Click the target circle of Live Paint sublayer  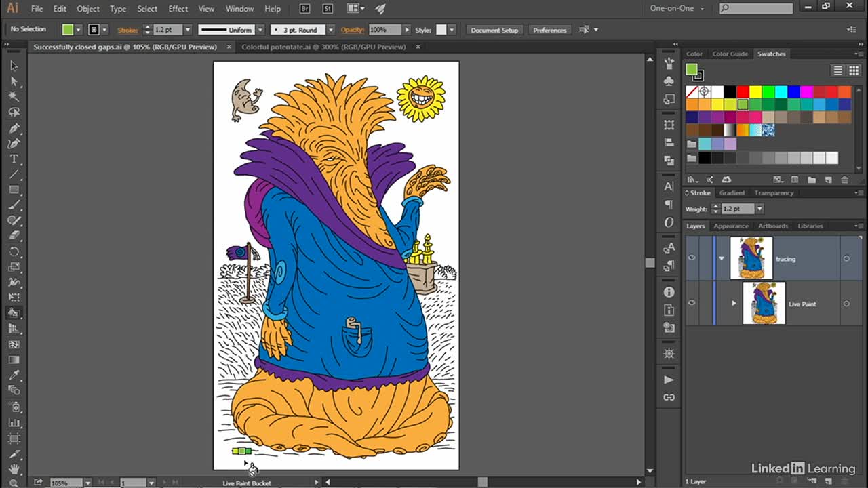coord(846,304)
